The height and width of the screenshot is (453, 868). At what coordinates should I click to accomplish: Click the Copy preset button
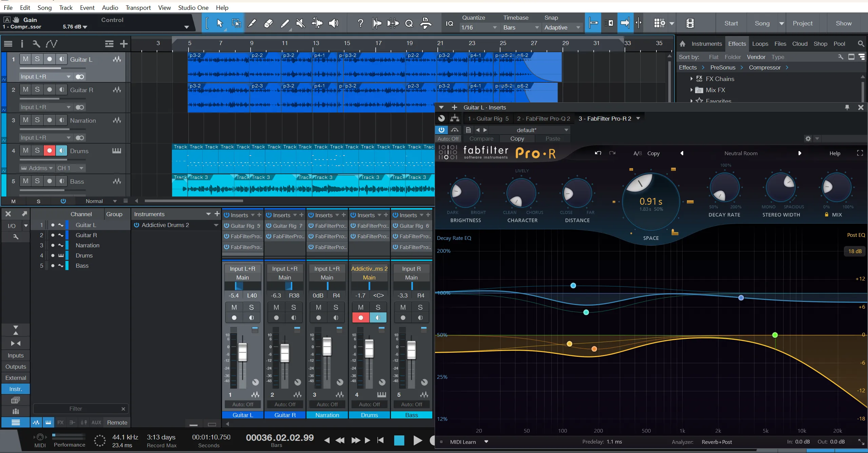pos(517,139)
